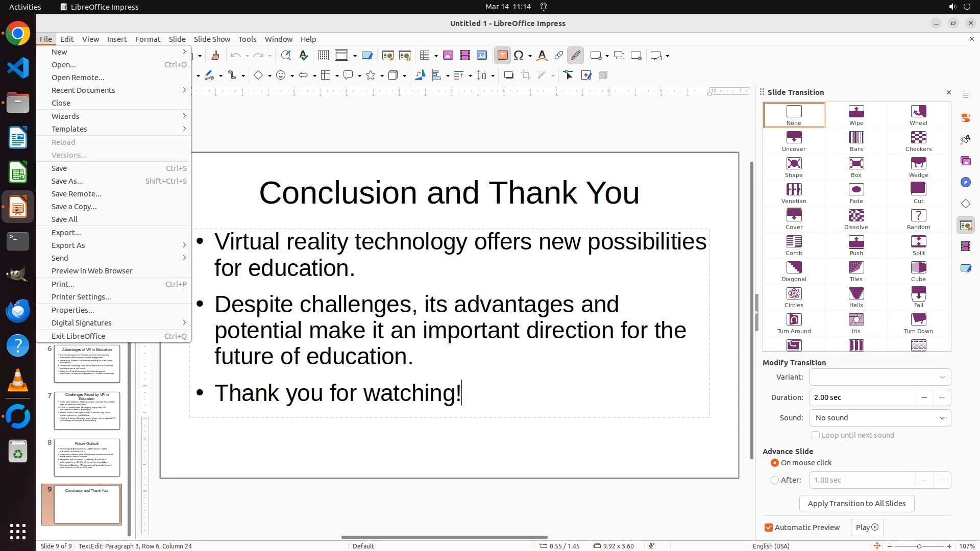The height and width of the screenshot is (551, 980).
Task: Choose Save As from the File menu
Action: (x=67, y=181)
